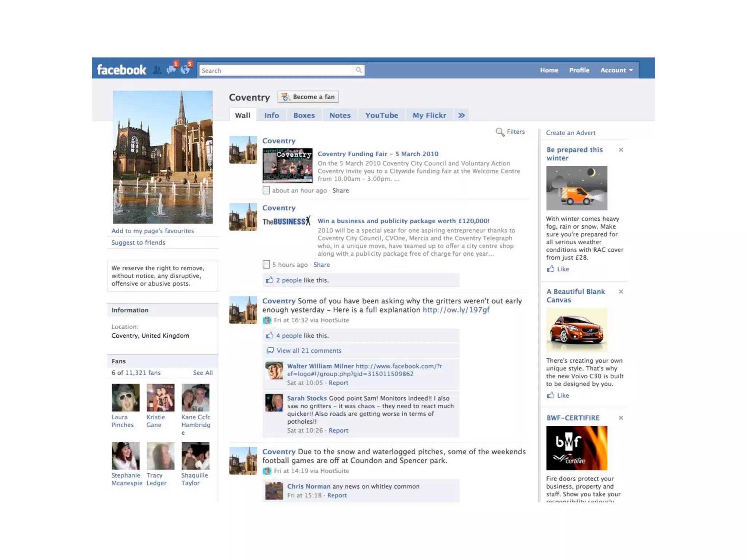Image resolution: width=747 pixels, height=560 pixels.
Task: Dismiss the A Beautiful Blank Canvas ad
Action: [621, 292]
